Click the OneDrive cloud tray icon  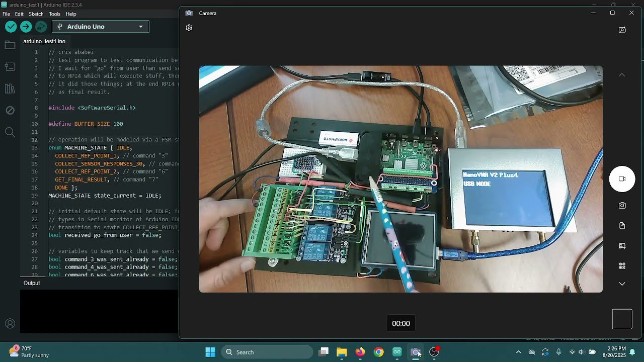[532, 352]
